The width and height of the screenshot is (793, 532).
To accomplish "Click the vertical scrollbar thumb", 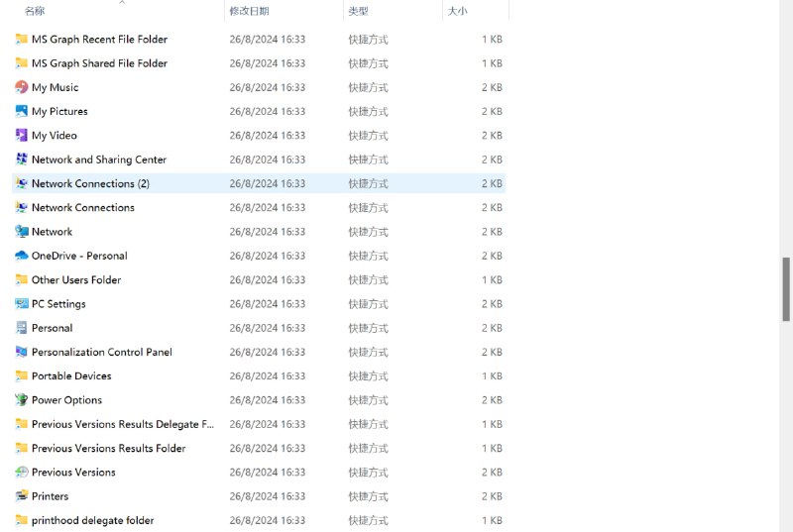I will pyautogui.click(x=787, y=289).
